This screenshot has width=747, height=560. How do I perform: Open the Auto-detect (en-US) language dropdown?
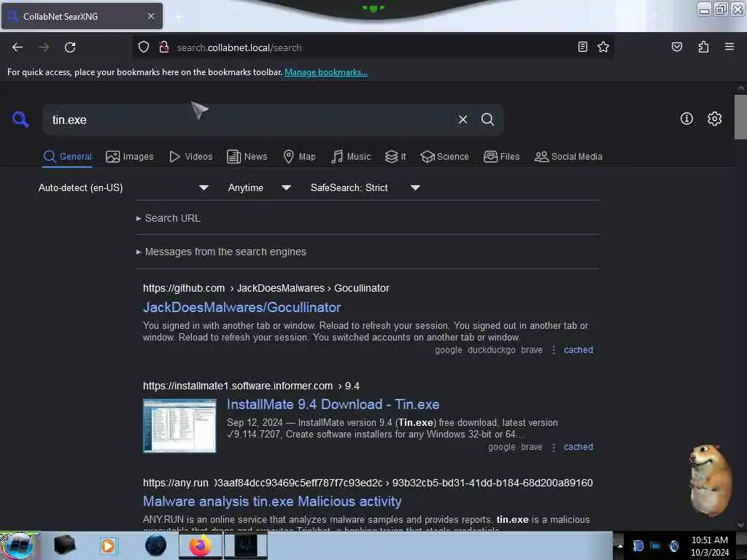point(123,187)
